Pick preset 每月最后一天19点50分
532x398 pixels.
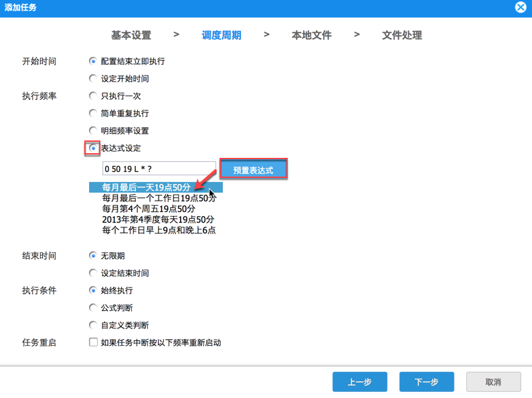(156, 187)
